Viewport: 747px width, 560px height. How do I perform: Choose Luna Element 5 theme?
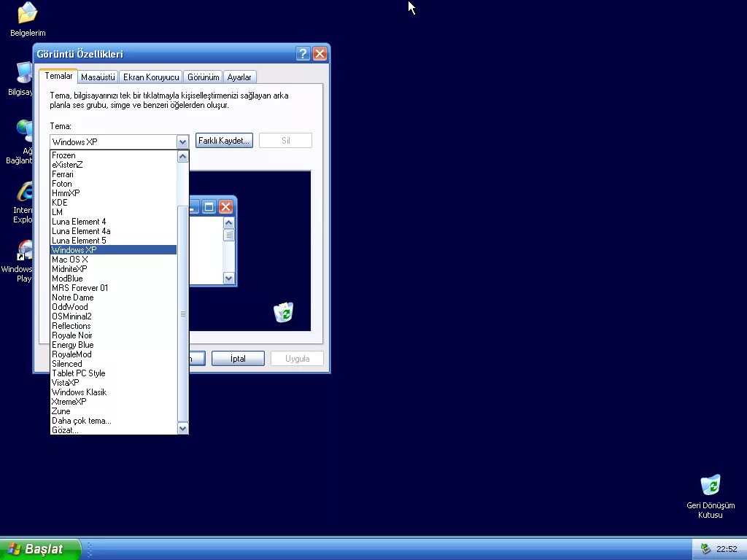coord(113,241)
